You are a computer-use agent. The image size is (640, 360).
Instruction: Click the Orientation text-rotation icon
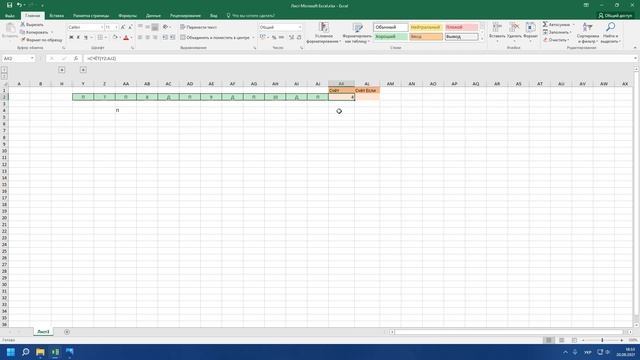click(x=166, y=27)
